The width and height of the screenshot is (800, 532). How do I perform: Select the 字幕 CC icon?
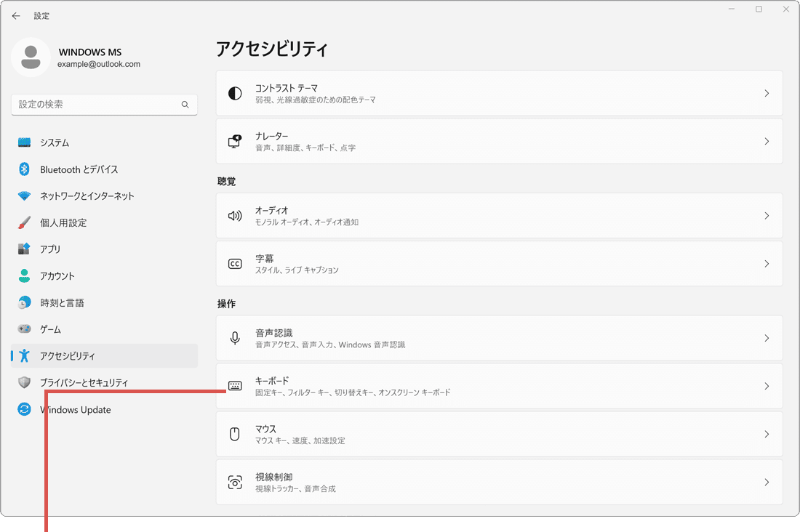pyautogui.click(x=235, y=263)
